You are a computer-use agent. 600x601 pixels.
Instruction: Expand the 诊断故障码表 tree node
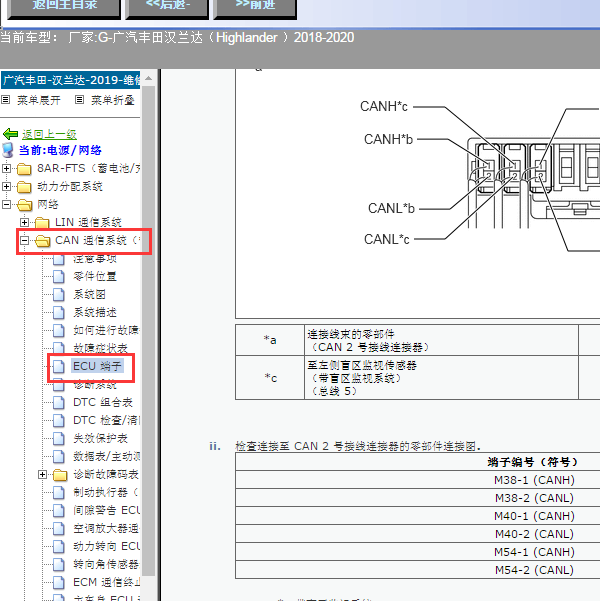(43, 474)
